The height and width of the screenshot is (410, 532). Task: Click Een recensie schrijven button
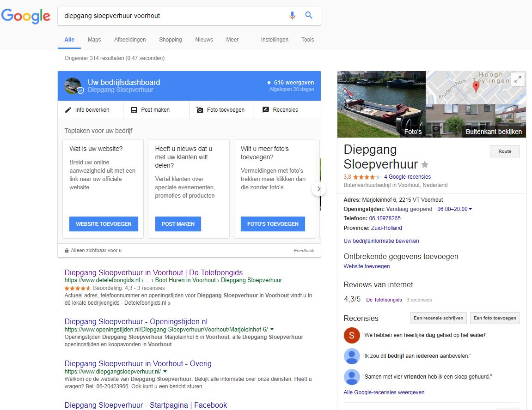click(438, 318)
